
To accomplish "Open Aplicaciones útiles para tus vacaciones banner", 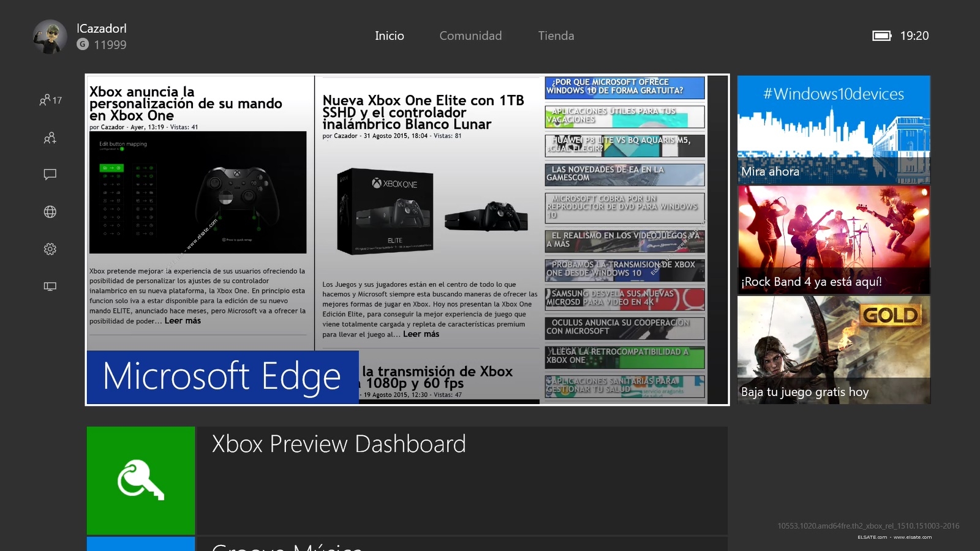I will (625, 117).
